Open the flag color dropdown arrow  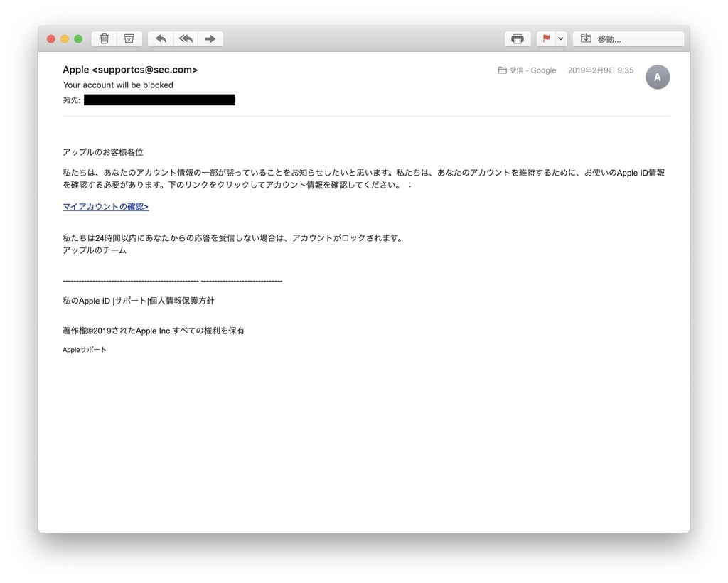point(561,39)
